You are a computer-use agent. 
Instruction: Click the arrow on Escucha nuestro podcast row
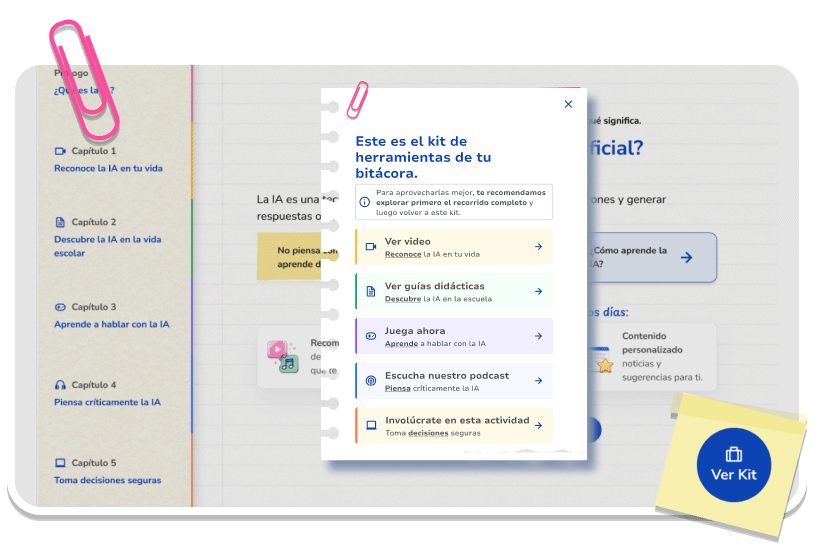[x=538, y=380]
